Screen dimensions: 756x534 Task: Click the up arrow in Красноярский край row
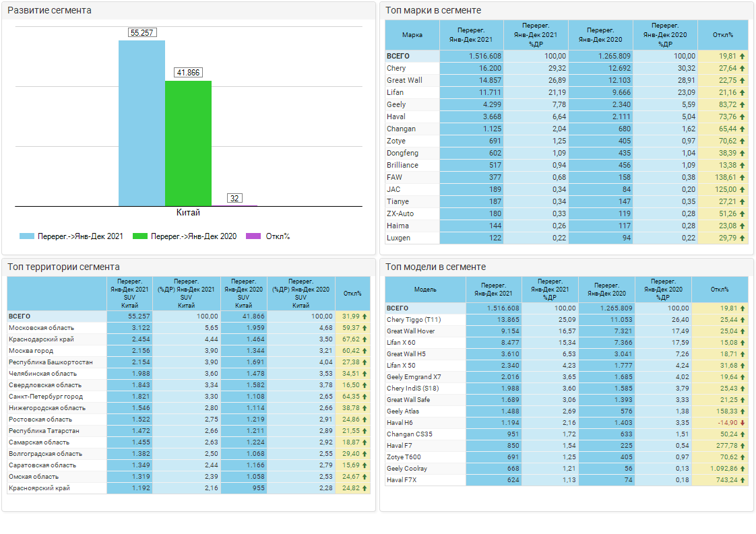365,488
